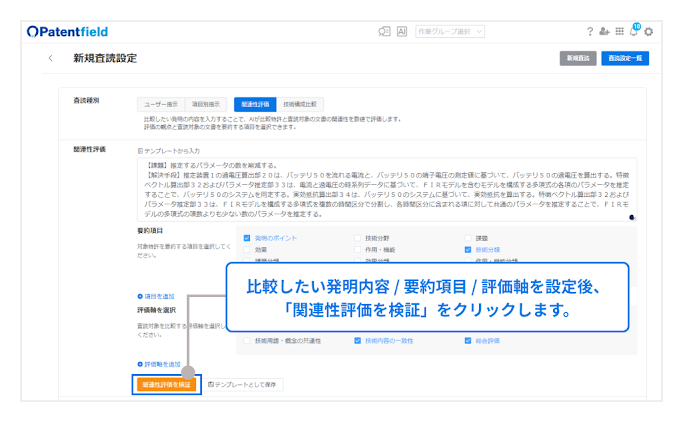
Task: Open the chat feedback icon in header
Action: (x=383, y=32)
